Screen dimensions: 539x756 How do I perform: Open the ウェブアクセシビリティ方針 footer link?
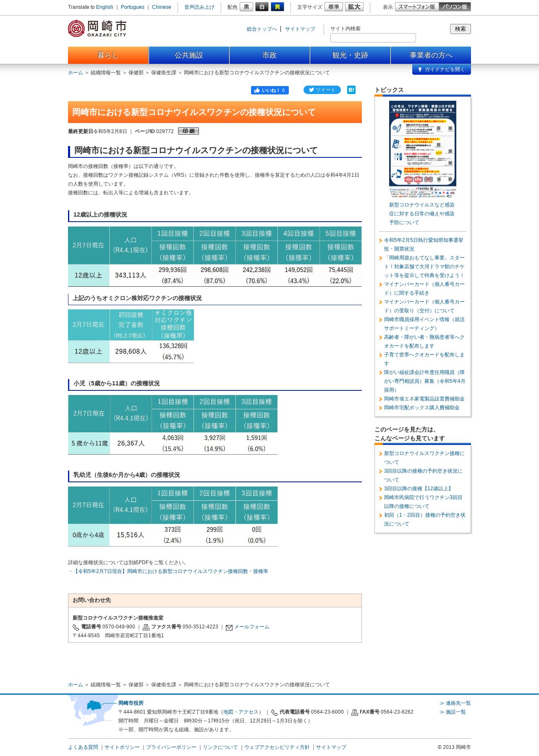coord(277,747)
